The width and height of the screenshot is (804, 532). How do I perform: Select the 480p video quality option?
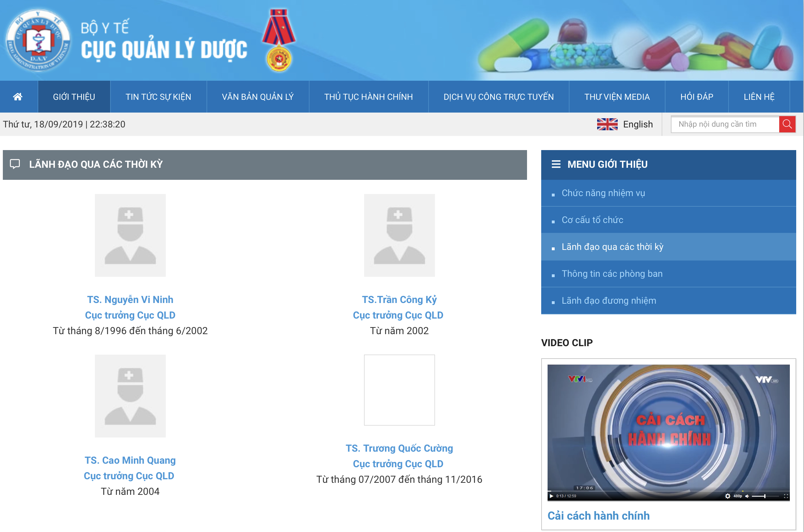point(738,496)
